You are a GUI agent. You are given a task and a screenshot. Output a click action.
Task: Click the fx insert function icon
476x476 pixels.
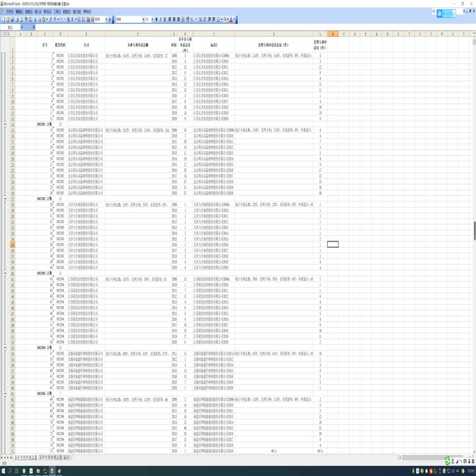tap(34, 27)
